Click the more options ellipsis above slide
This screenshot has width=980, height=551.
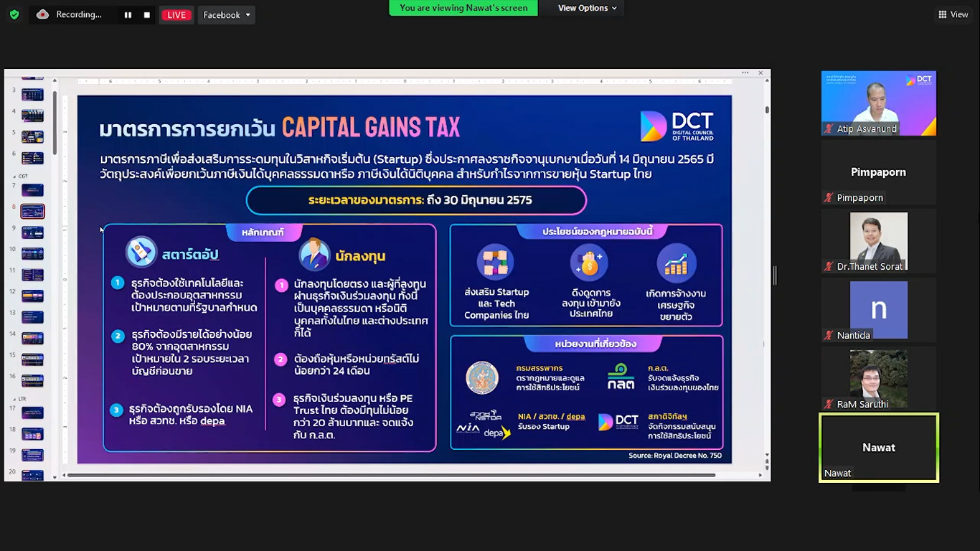[x=745, y=72]
